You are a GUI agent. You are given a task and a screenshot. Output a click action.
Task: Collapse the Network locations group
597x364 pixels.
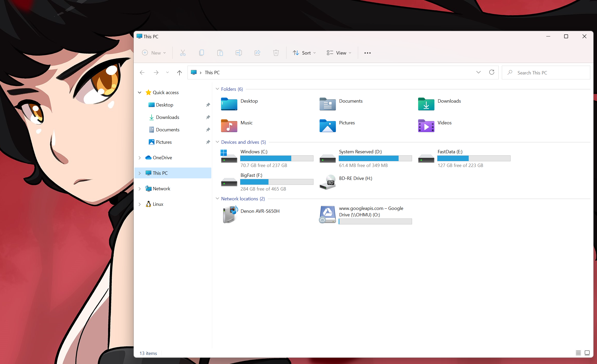point(217,199)
